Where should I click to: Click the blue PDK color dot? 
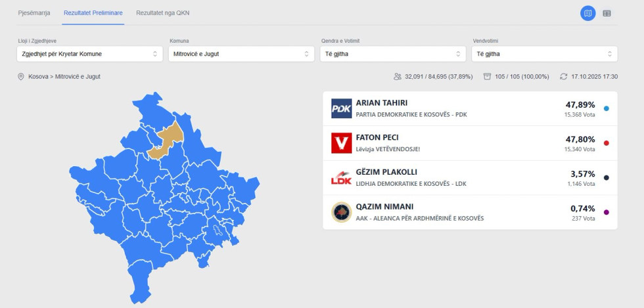pyautogui.click(x=606, y=108)
